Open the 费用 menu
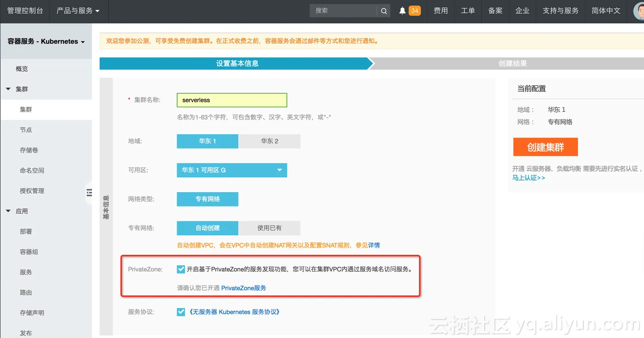The width and height of the screenshot is (644, 338). pos(441,11)
